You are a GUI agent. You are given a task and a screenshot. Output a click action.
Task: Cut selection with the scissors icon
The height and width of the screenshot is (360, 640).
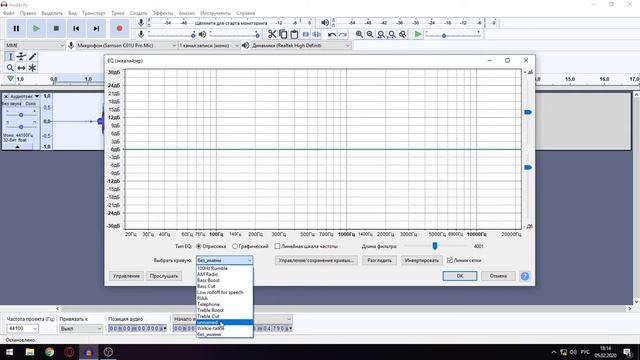tap(272, 34)
